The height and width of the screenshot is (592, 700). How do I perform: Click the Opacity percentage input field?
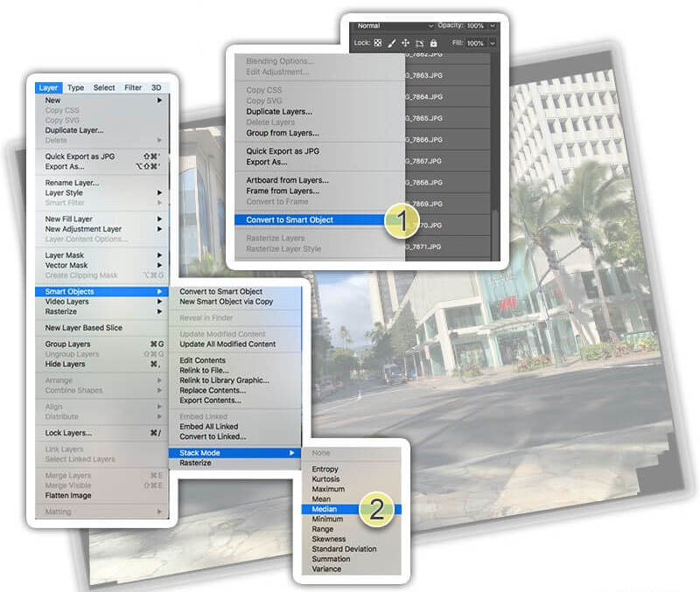coord(477,26)
